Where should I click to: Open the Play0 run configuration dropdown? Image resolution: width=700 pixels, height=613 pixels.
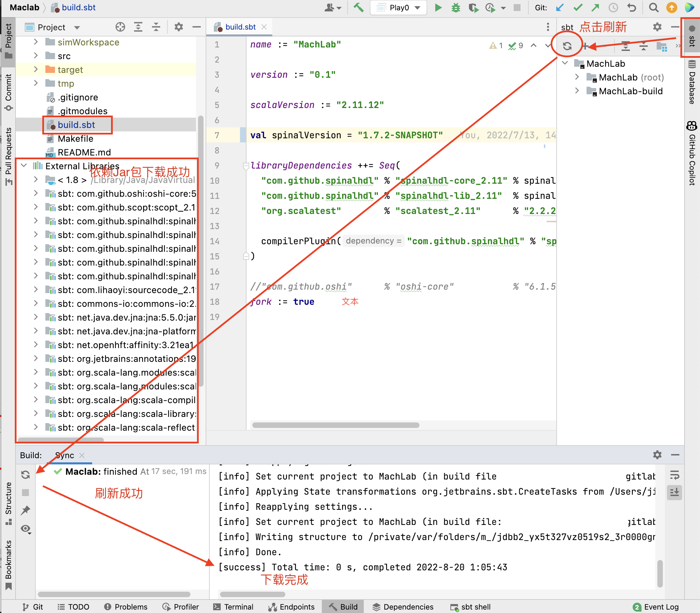[x=398, y=8]
